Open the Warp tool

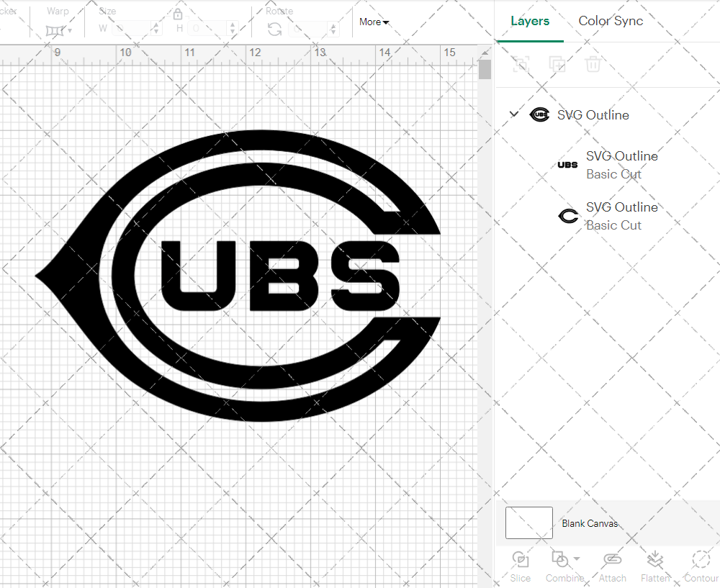[54, 29]
